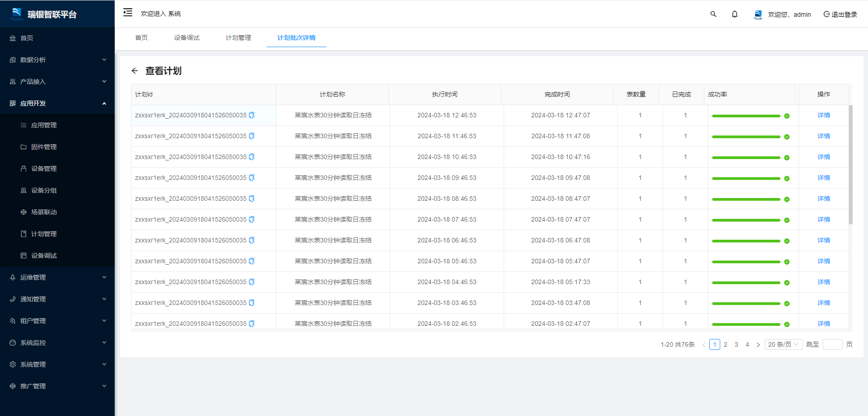868x416 pixels.
Task: Click success rate bar in 06:46:53 row
Action: [746, 241]
